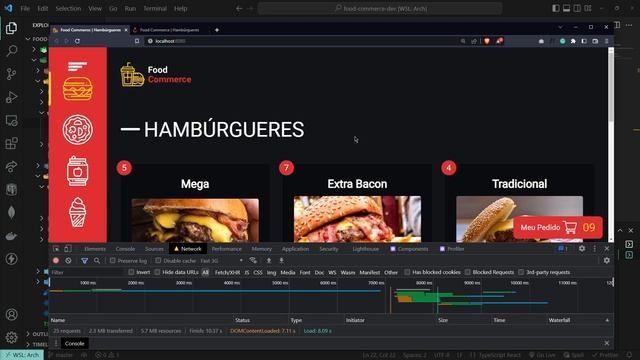This screenshot has height=360, width=640.
Task: Open a new browser tab
Action: 217,30
